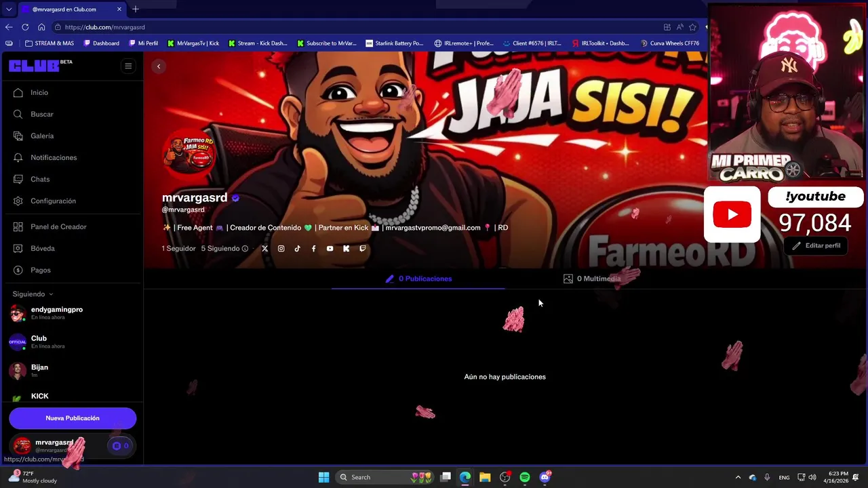Click the profile avatar thumbnail on the banner

[x=189, y=152]
